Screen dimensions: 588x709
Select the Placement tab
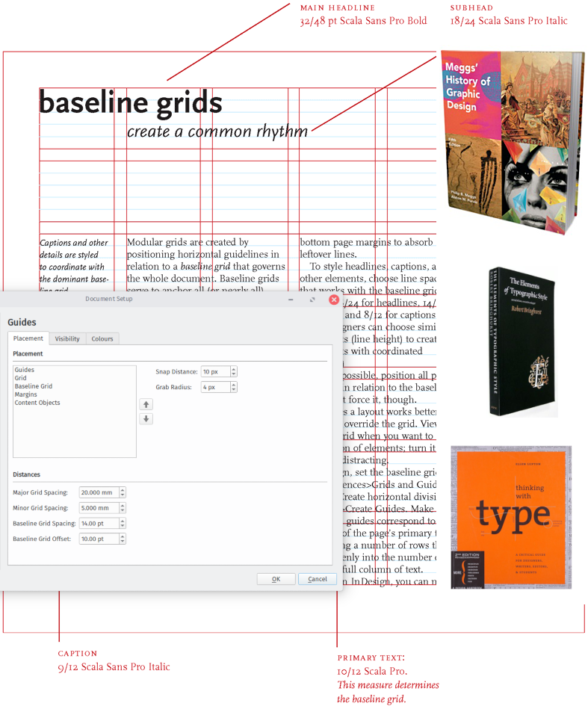28,338
